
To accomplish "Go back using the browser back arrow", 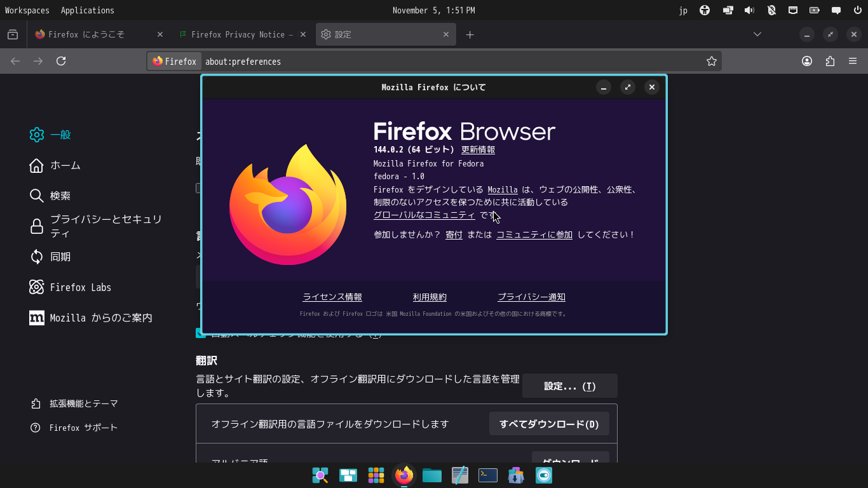I will [15, 61].
